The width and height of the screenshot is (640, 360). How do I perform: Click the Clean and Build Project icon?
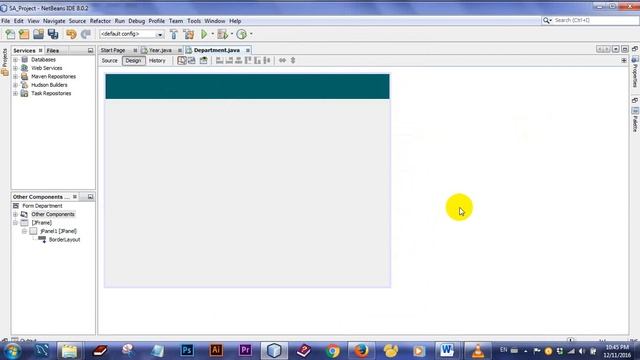click(x=189, y=34)
